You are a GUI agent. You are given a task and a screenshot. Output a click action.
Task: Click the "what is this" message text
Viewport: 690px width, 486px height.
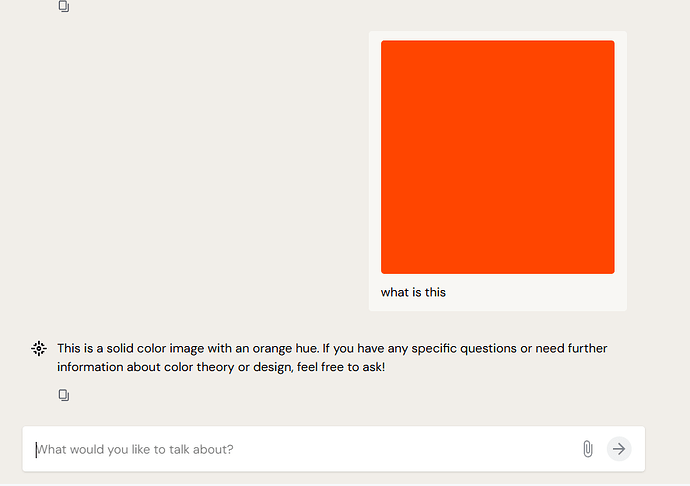[x=413, y=292]
